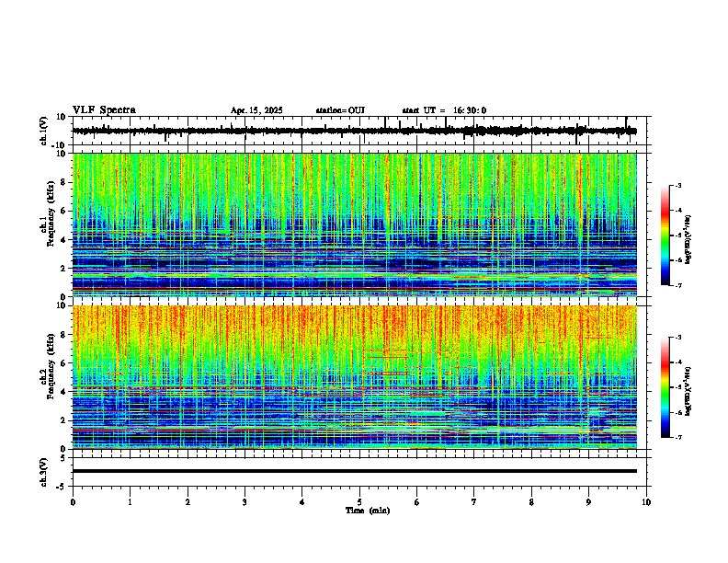
Task: Click the "ch.1(V)" waveform axis label
Action: pyautogui.click(x=44, y=131)
